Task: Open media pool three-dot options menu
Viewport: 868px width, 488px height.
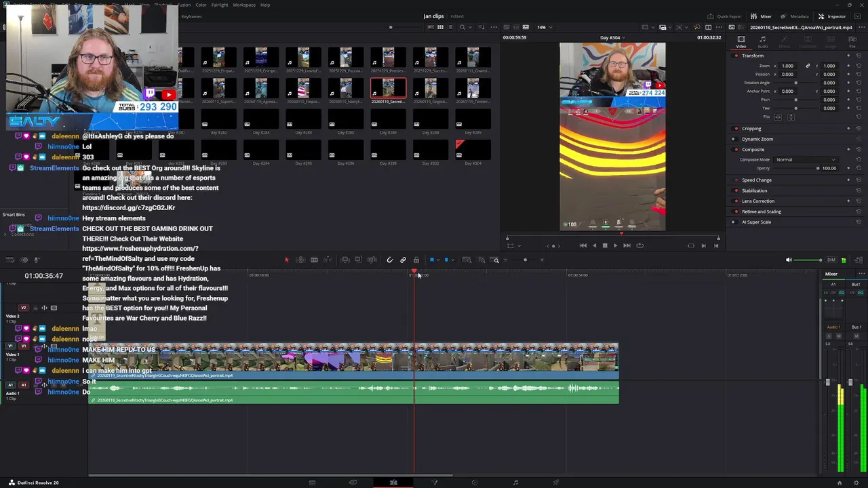Action: point(492,27)
